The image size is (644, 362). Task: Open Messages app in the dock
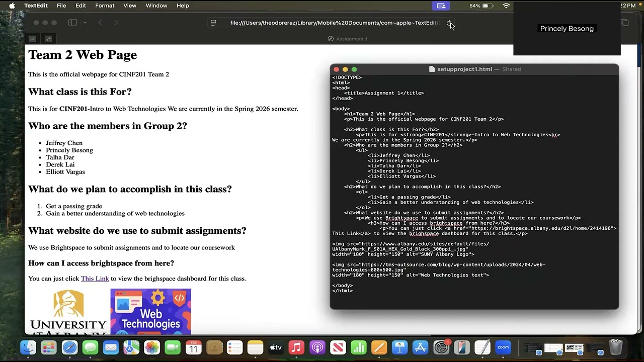[x=90, y=347]
